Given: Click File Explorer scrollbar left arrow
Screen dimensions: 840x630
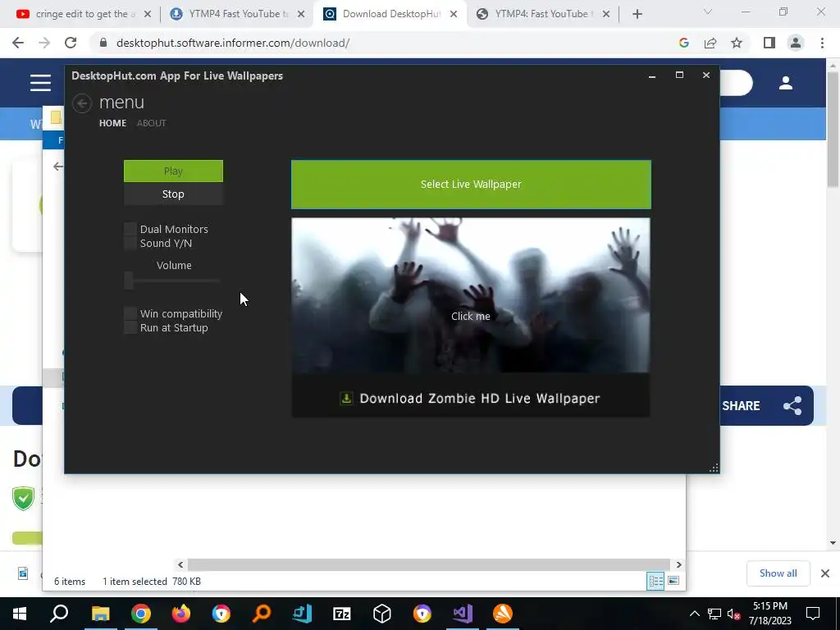Looking at the screenshot, I should [x=180, y=564].
